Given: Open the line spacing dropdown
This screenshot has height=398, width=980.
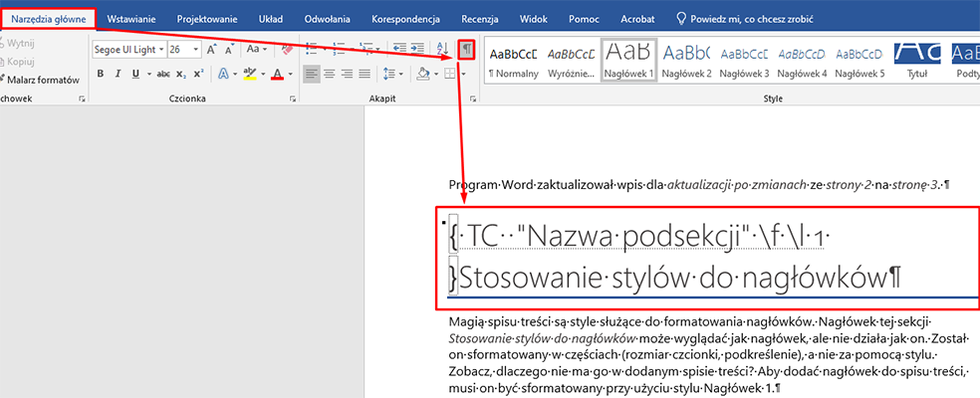Looking at the screenshot, I should point(393,74).
